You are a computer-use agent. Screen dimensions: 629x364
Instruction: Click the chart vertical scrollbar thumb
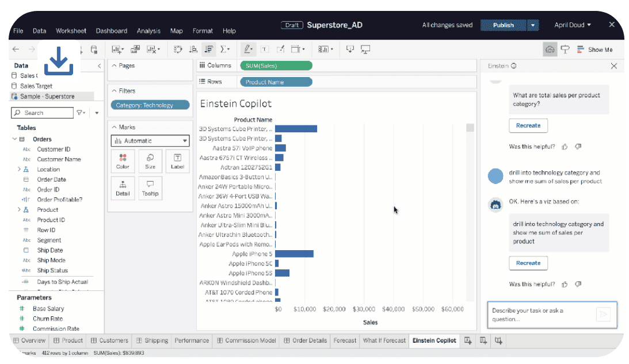click(x=470, y=128)
